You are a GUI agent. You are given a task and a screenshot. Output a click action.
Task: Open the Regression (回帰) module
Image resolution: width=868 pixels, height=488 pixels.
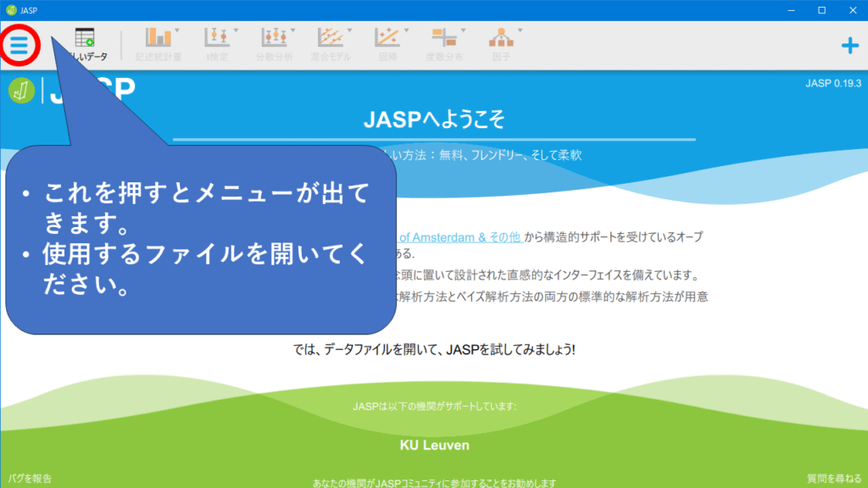tap(387, 44)
